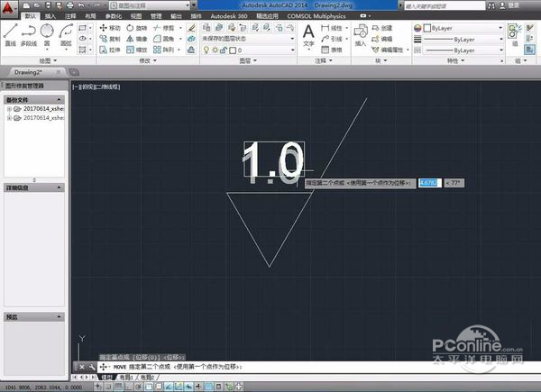Viewport: 541px width, 392px height.
Task: Click the Scale (缩放) tool
Action: 137,50
